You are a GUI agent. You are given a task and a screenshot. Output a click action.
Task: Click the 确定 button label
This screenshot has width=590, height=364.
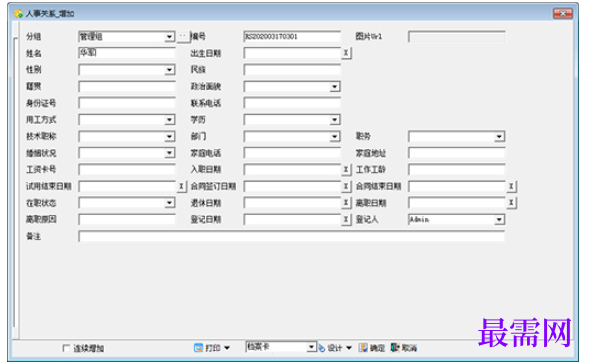click(x=377, y=348)
